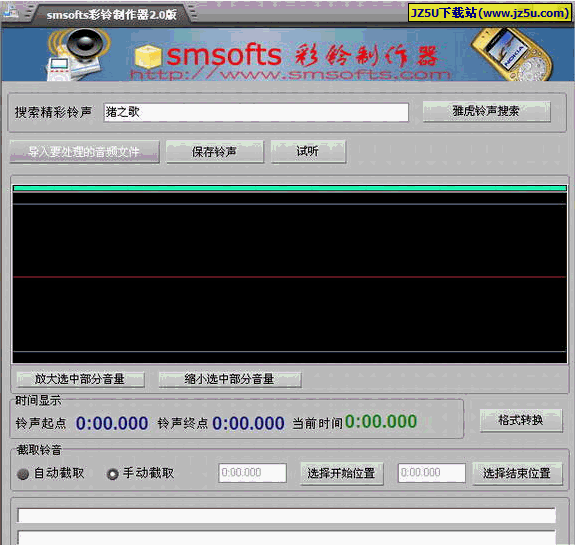Click the app icon in the title bar
The height and width of the screenshot is (545, 575).
click(x=11, y=12)
